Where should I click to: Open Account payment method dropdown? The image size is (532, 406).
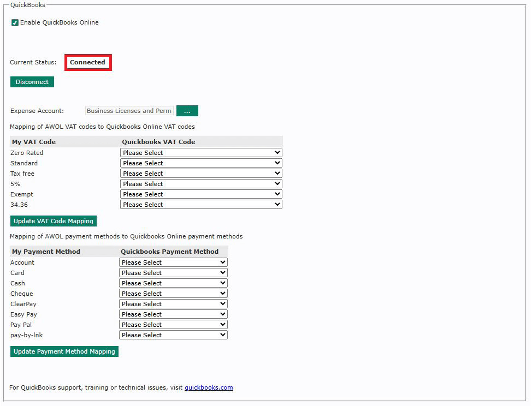click(173, 262)
